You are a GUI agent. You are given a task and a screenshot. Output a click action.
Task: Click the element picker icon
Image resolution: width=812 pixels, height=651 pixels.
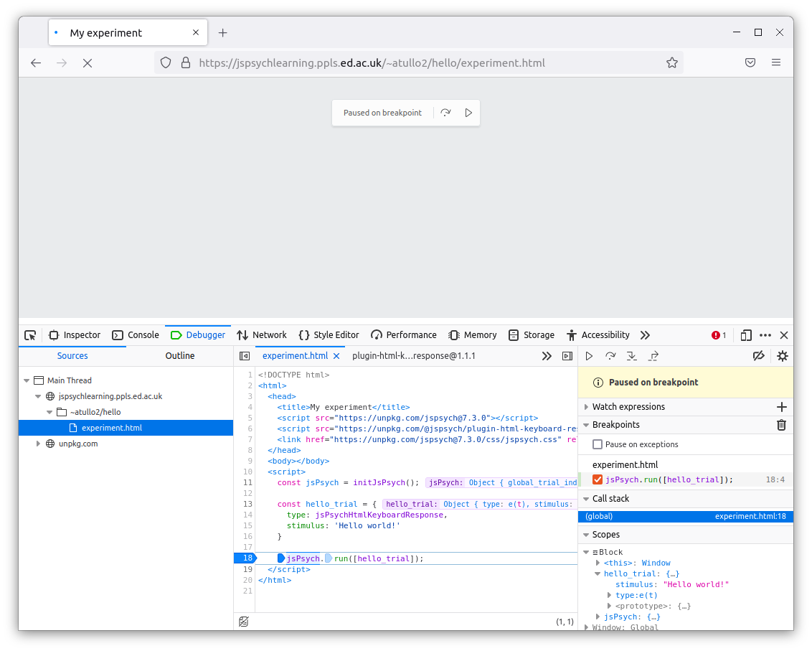[x=30, y=335]
